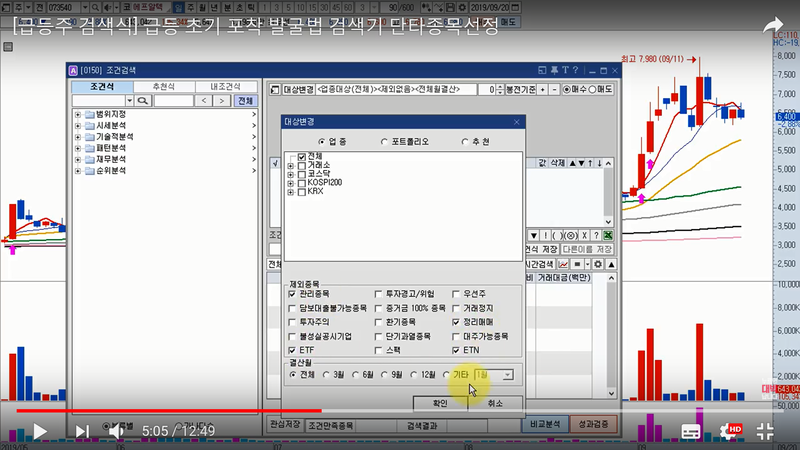This screenshot has width=800, height=450.
Task: Select the 추천 radio option
Action: pos(465,142)
